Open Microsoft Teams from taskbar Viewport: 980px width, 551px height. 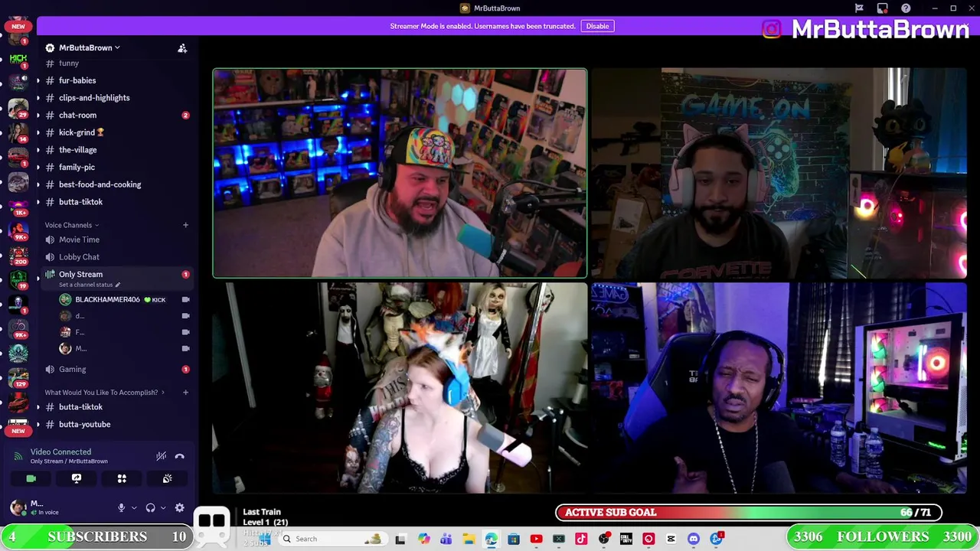446,539
